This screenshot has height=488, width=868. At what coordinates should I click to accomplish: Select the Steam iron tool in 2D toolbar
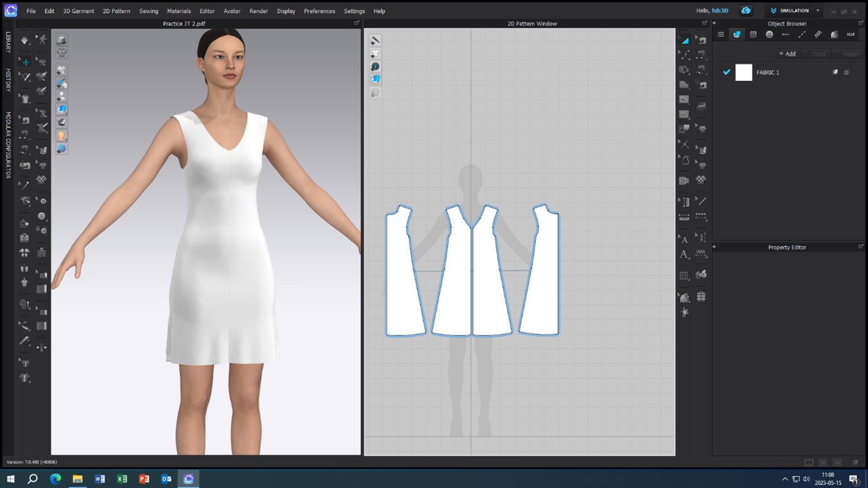coord(702,106)
